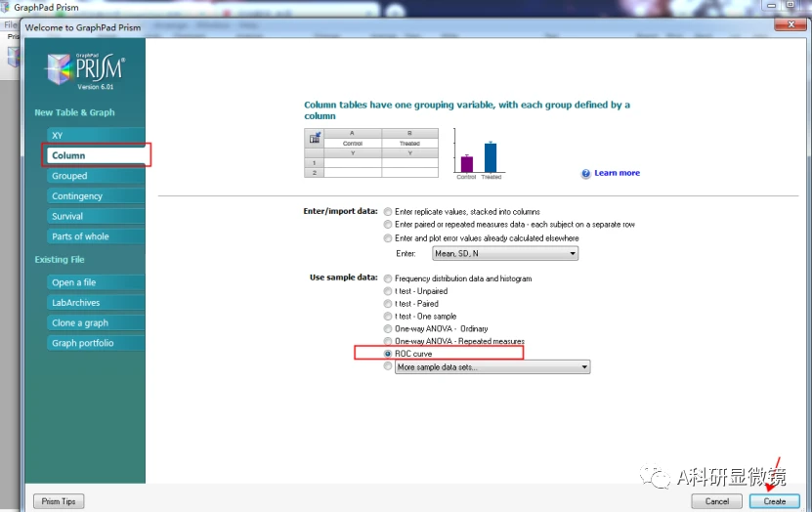Open the File menu in main window
812x512 pixels.
pos(10,24)
